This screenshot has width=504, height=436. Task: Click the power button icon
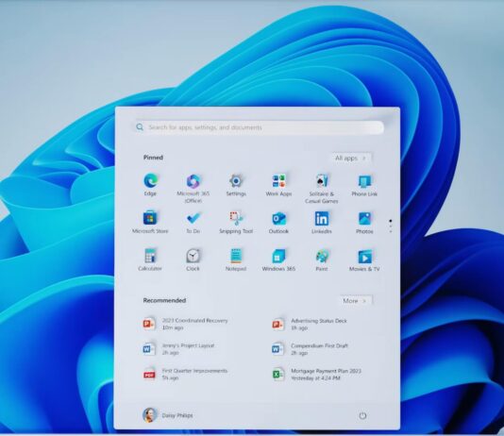tap(362, 415)
